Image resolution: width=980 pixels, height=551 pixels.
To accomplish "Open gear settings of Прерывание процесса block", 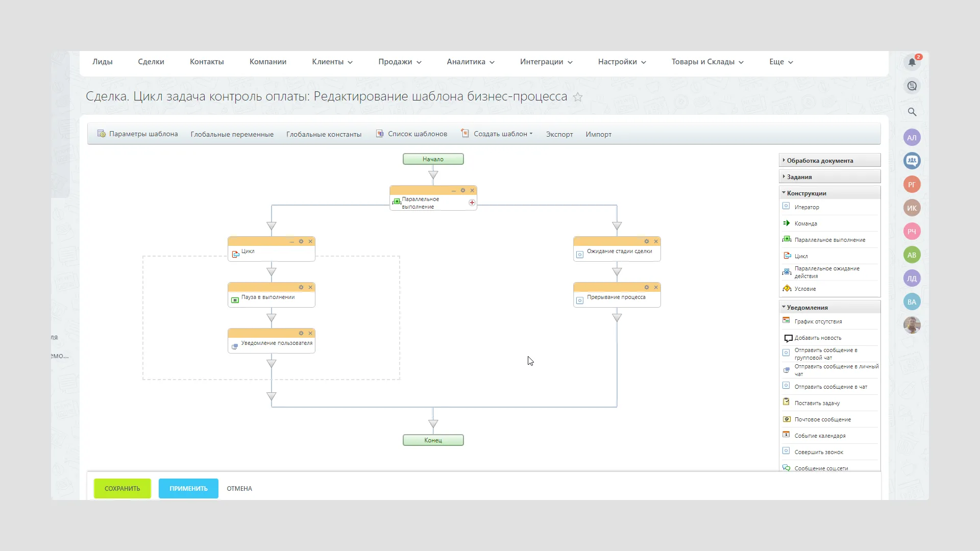I will point(647,287).
